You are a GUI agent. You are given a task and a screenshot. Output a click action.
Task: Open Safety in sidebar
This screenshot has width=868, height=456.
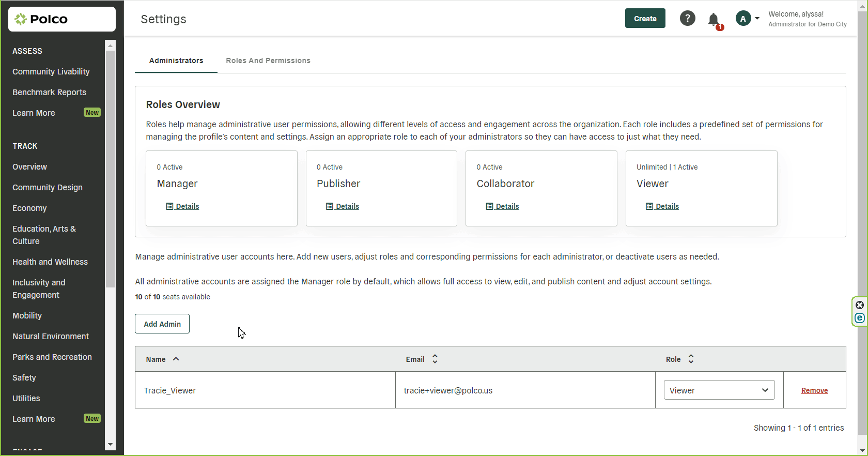24,377
